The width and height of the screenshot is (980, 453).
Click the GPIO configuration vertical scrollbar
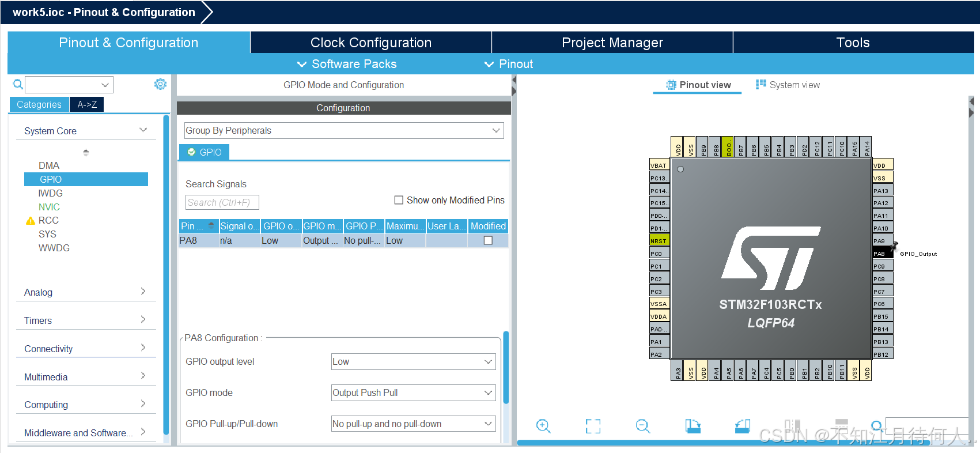point(506,367)
